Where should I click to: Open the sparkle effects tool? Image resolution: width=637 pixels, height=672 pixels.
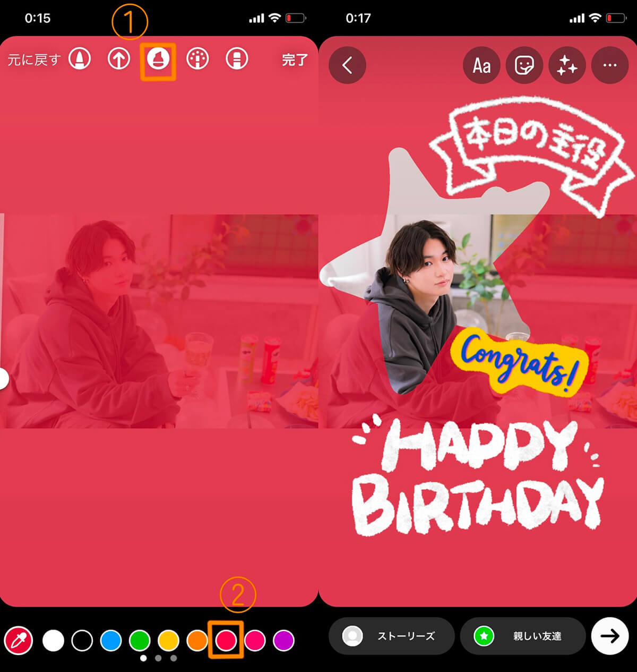[567, 65]
